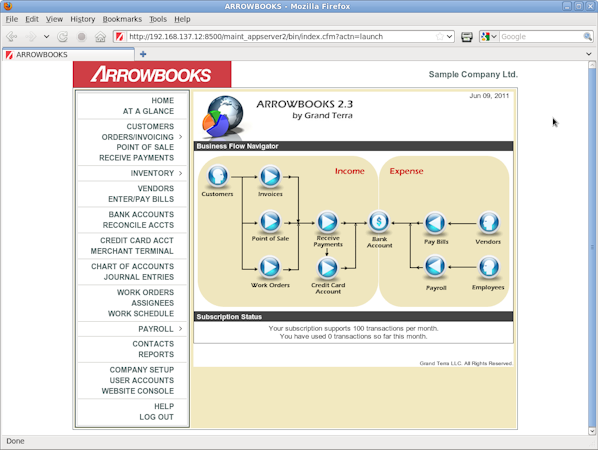Open the list all tabs dropdown

(589, 54)
